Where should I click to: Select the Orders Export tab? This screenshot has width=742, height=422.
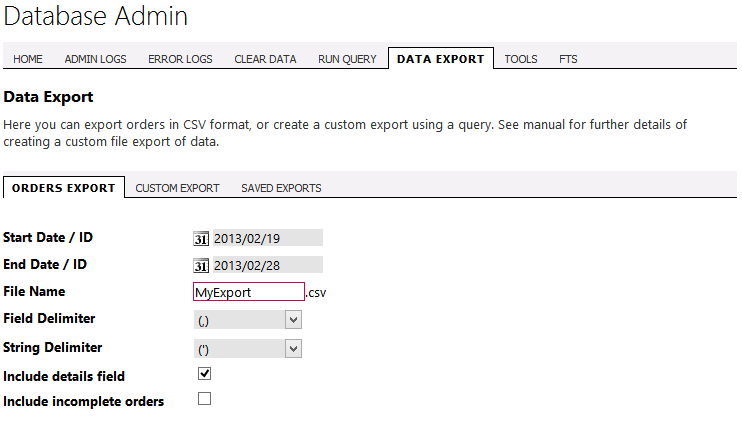pyautogui.click(x=64, y=188)
